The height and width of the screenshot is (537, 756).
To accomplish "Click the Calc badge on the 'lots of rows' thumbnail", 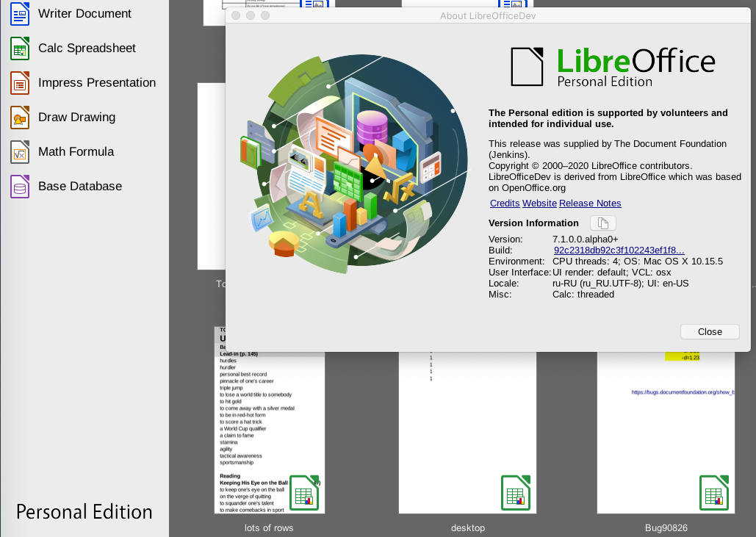I will tap(304, 493).
